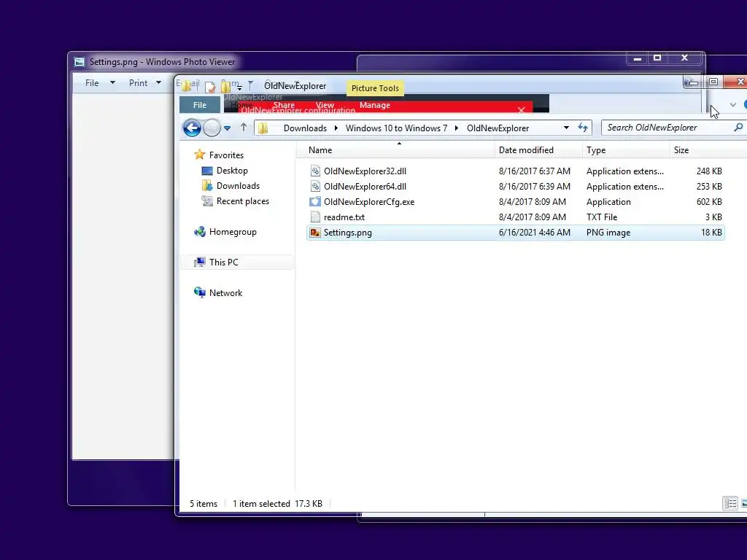Click the PNG image type cell
Image resolution: width=747 pixels, height=560 pixels.
pos(608,233)
